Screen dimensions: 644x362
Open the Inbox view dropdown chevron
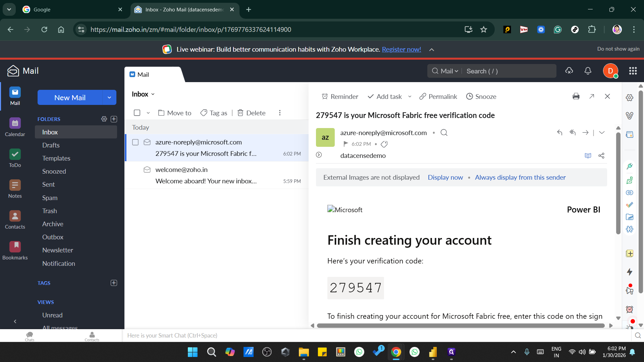click(153, 94)
